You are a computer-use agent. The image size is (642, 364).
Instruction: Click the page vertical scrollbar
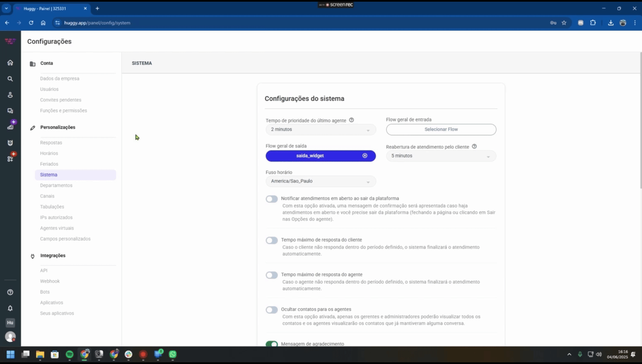pos(640,120)
